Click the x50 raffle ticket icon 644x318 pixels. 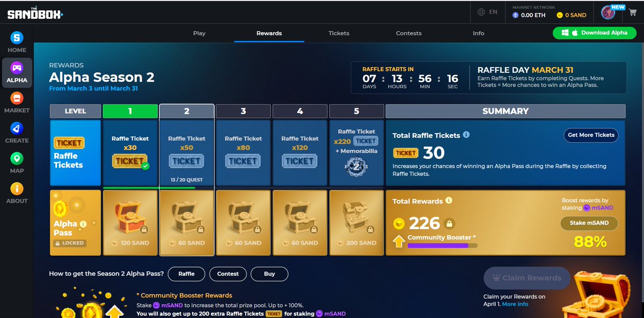pyautogui.click(x=186, y=161)
